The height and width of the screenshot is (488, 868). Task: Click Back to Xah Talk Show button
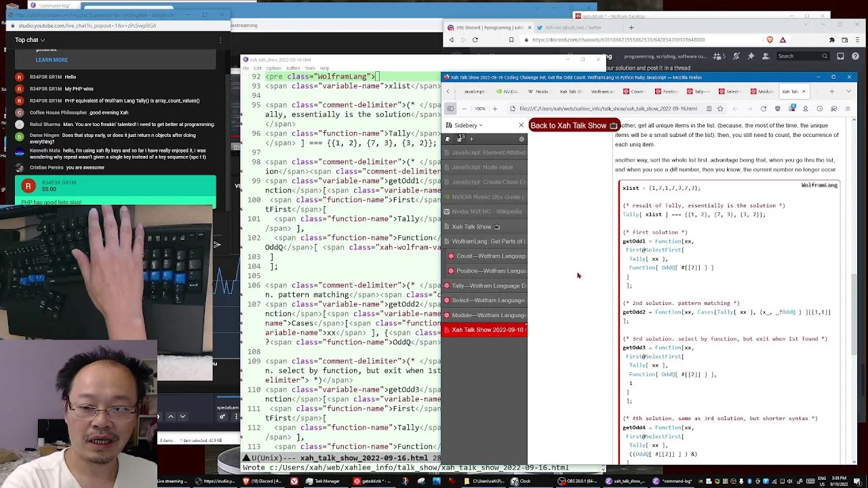(574, 125)
